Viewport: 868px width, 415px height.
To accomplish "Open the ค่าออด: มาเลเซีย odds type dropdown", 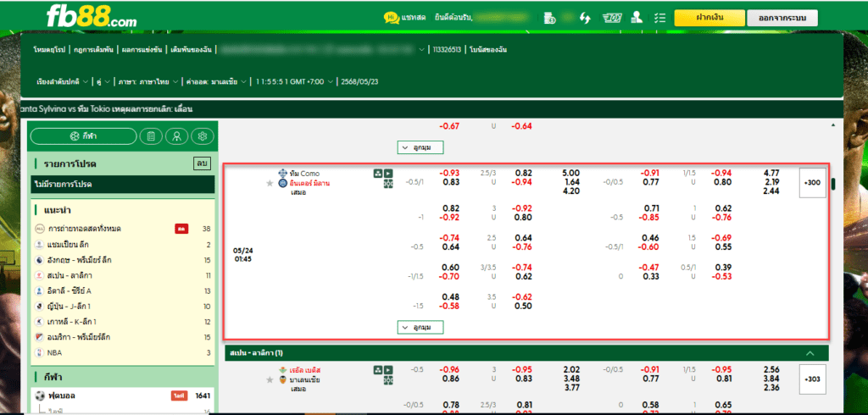I will pos(216,81).
